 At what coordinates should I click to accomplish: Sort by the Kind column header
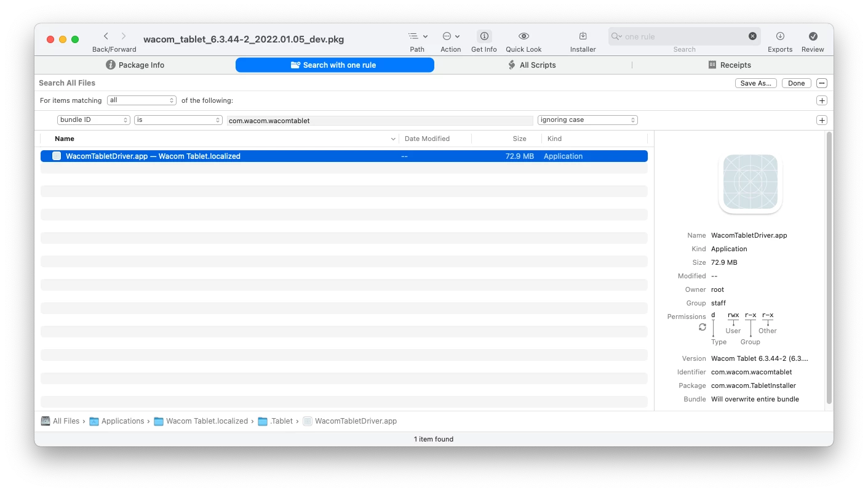594,139
